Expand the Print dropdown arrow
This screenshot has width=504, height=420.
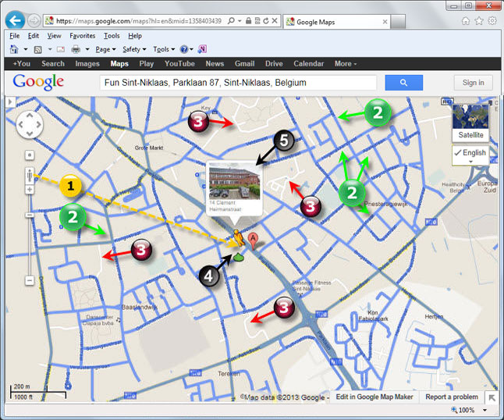(87, 49)
